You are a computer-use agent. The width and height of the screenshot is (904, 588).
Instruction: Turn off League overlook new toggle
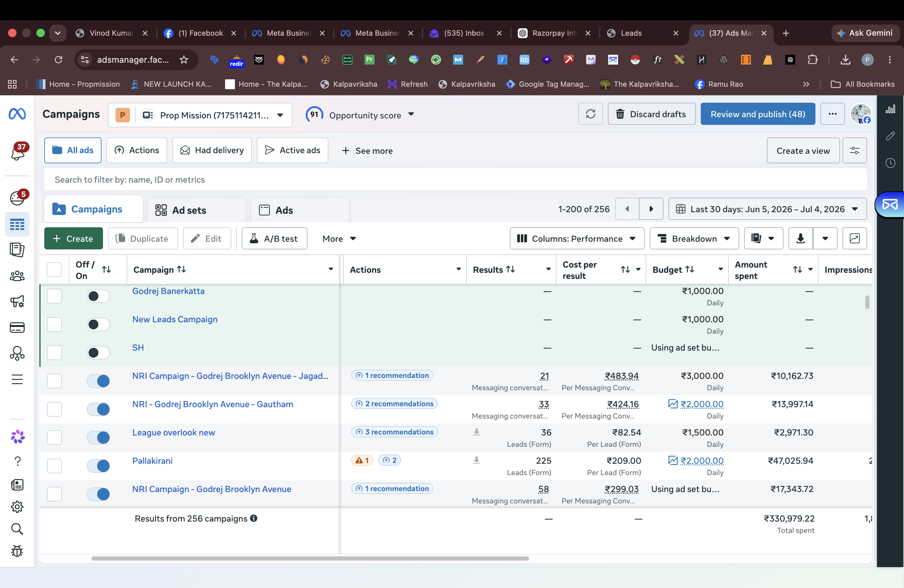[98, 438]
